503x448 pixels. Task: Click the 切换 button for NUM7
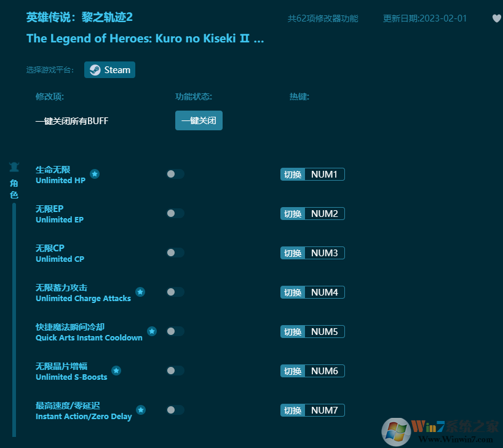pyautogui.click(x=293, y=410)
